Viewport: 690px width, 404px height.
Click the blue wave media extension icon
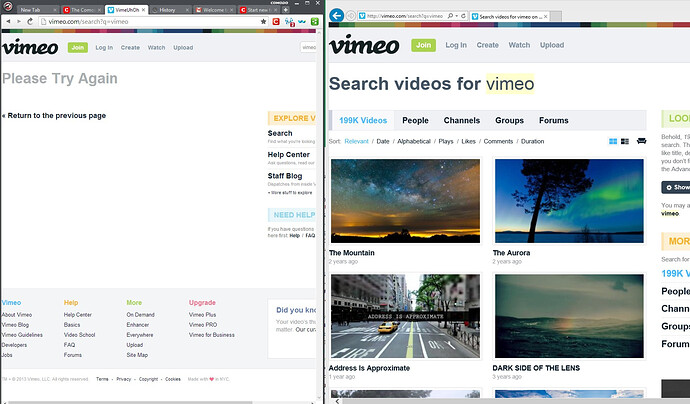coord(302,21)
